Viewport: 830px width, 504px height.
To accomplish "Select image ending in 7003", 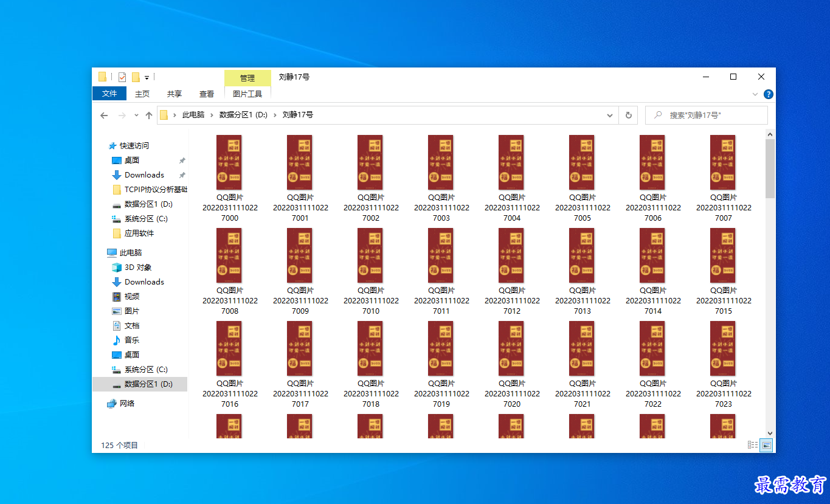I will point(441,178).
